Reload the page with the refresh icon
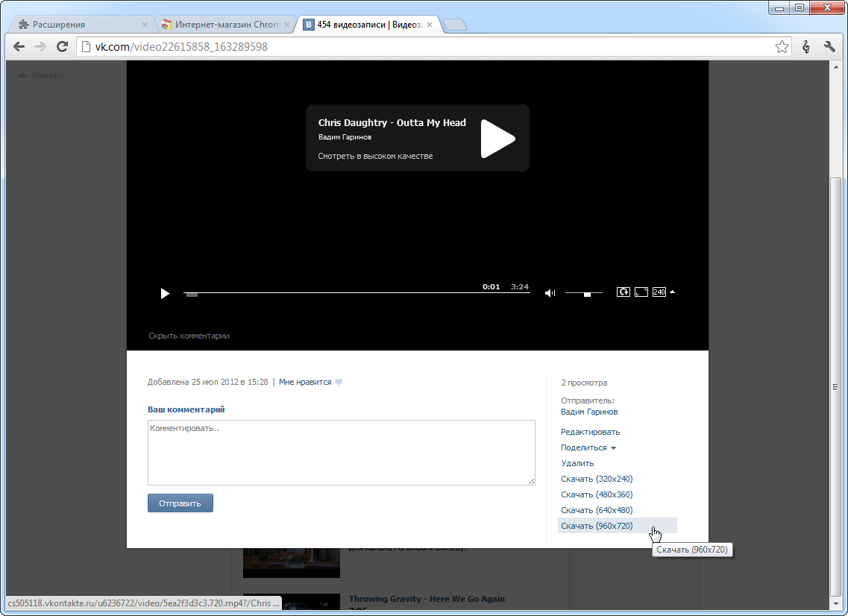This screenshot has width=848, height=616. (x=62, y=46)
